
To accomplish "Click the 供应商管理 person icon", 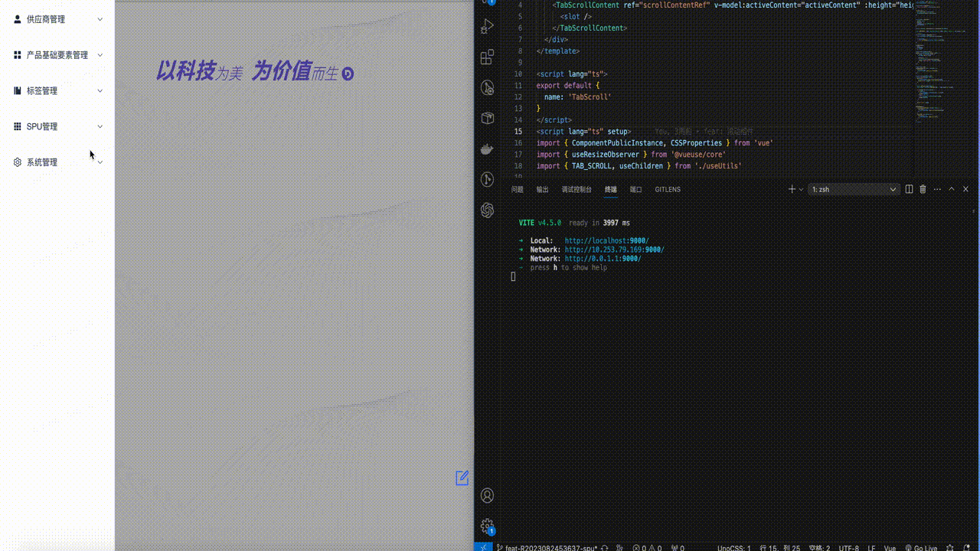I will (18, 19).
